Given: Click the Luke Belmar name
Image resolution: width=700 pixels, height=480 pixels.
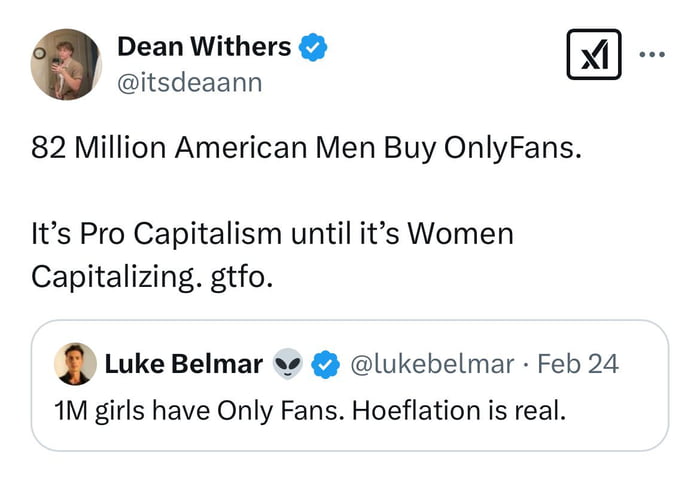Looking at the screenshot, I should 183,364.
